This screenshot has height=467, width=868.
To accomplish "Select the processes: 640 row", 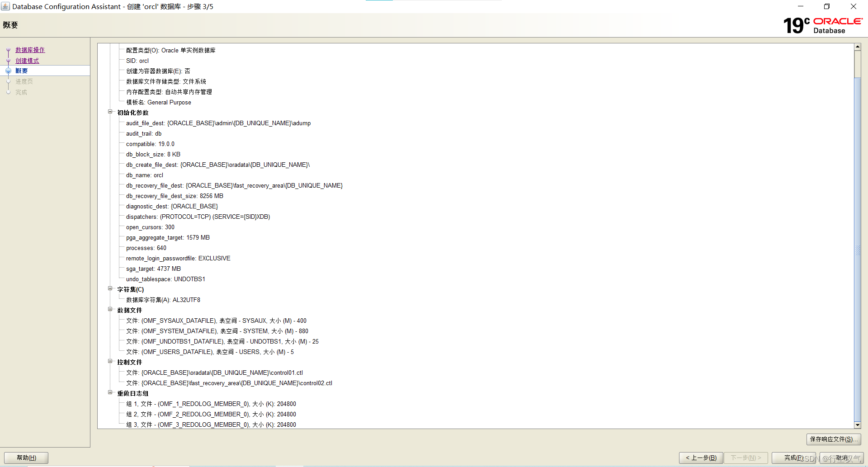I will tap(146, 248).
